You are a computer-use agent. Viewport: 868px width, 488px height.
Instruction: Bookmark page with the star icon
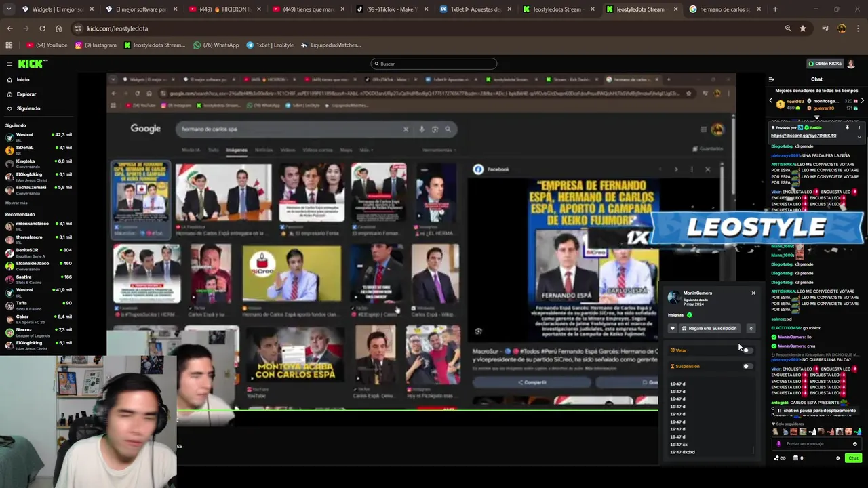tap(803, 28)
